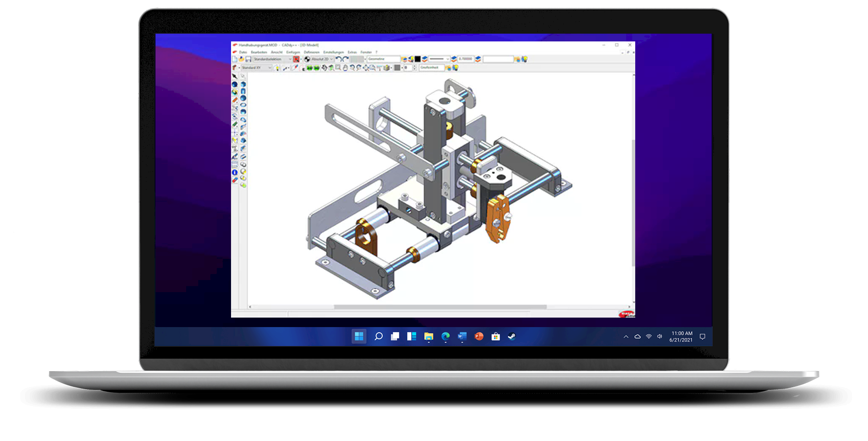Image resolution: width=868 pixels, height=441 pixels.
Task: Click the red pen measurement icon
Action: [295, 68]
